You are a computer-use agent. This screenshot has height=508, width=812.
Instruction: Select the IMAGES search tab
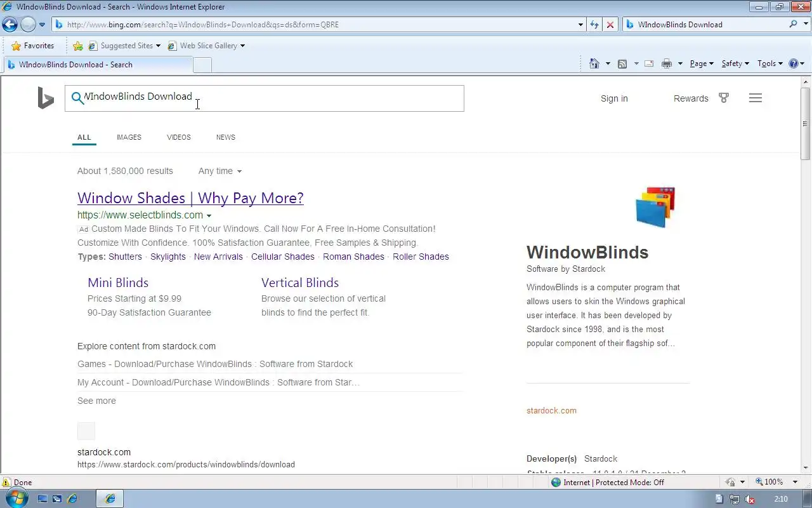point(129,137)
